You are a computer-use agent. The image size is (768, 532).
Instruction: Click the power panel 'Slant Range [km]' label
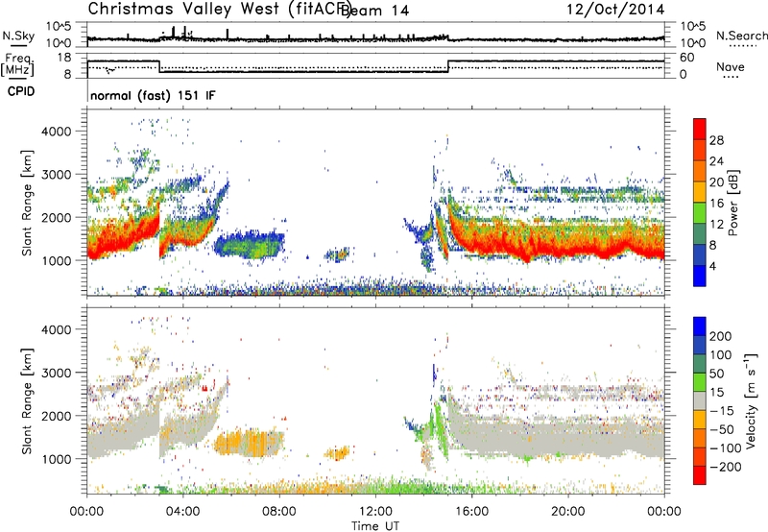click(x=27, y=203)
